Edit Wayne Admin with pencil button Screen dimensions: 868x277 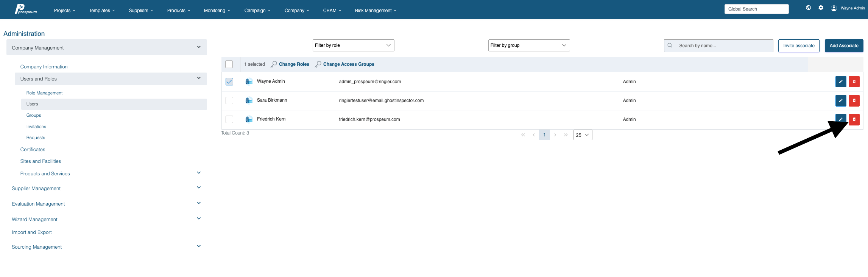[841, 82]
